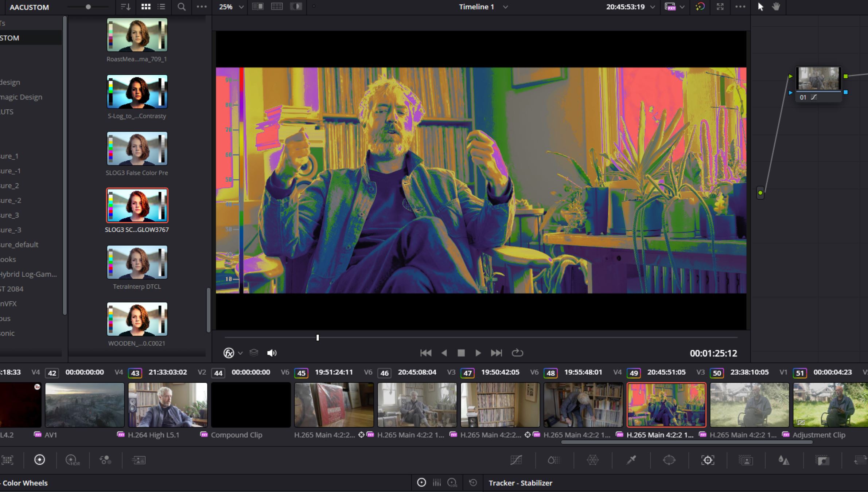Select corrector node 01 in node graph
The height and width of the screenshot is (492, 868).
[x=819, y=84]
